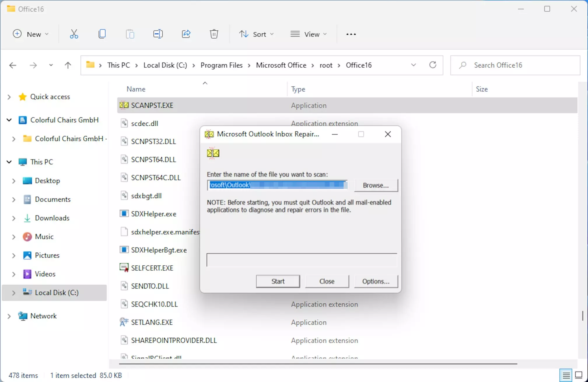Minimize the Inbox Repair dialog
This screenshot has width=588, height=382.
335,134
